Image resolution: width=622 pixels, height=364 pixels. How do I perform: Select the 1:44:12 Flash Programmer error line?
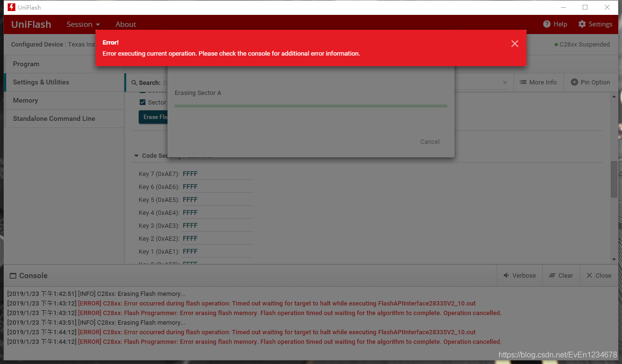[x=254, y=342]
